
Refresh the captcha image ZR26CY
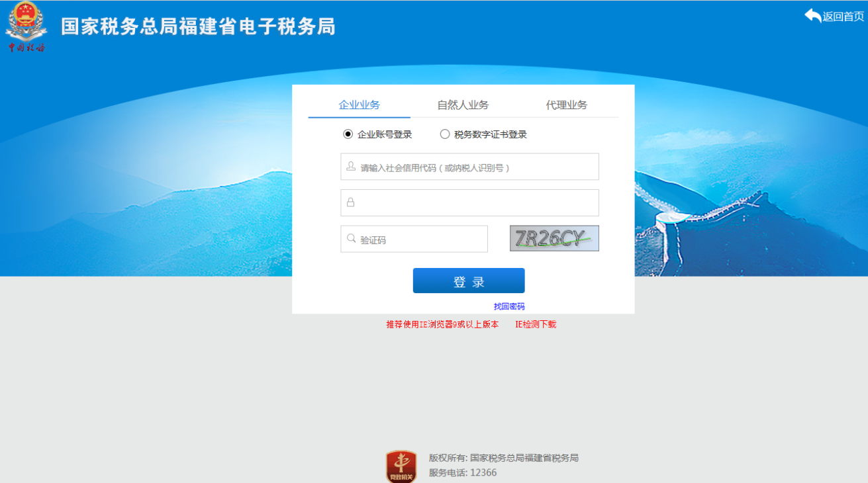pos(554,238)
